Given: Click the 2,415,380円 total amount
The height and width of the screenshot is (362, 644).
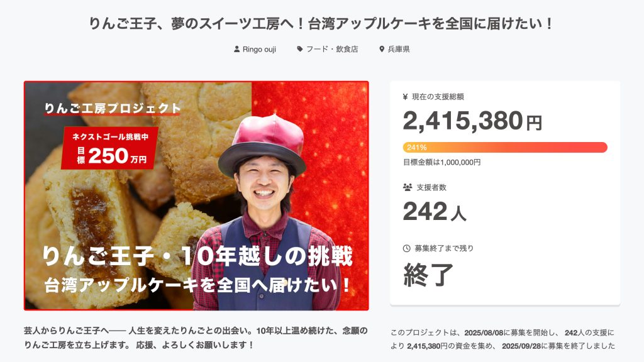Looking at the screenshot, I should click(x=472, y=121).
